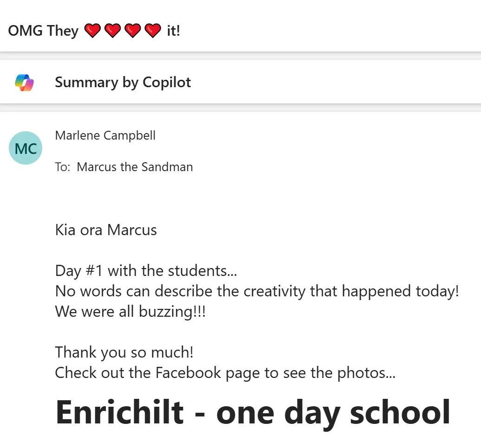Screen dimensions: 481x448
Task: Open the Summary by Copilot panel
Action: click(240, 82)
